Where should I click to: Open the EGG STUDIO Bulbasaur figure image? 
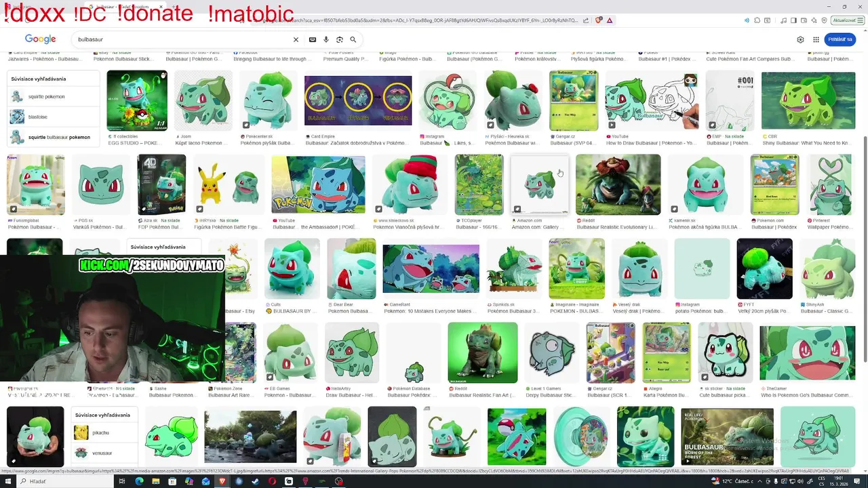(x=137, y=100)
